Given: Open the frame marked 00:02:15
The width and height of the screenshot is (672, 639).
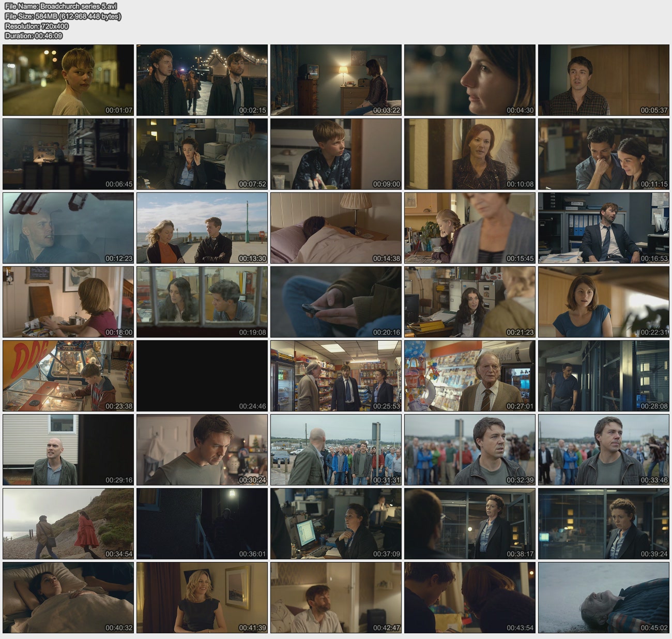Looking at the screenshot, I should [x=202, y=80].
